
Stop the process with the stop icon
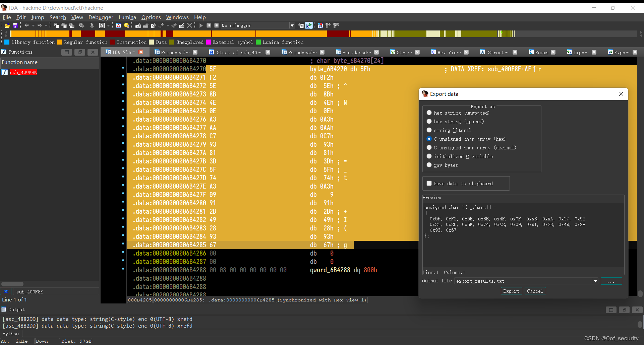click(217, 25)
